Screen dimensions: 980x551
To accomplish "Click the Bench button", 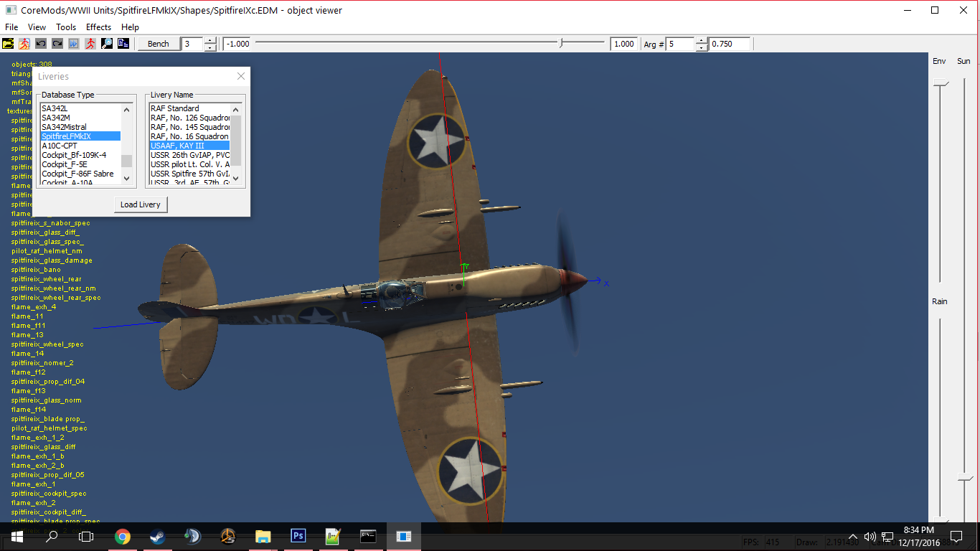I will click(x=158, y=44).
